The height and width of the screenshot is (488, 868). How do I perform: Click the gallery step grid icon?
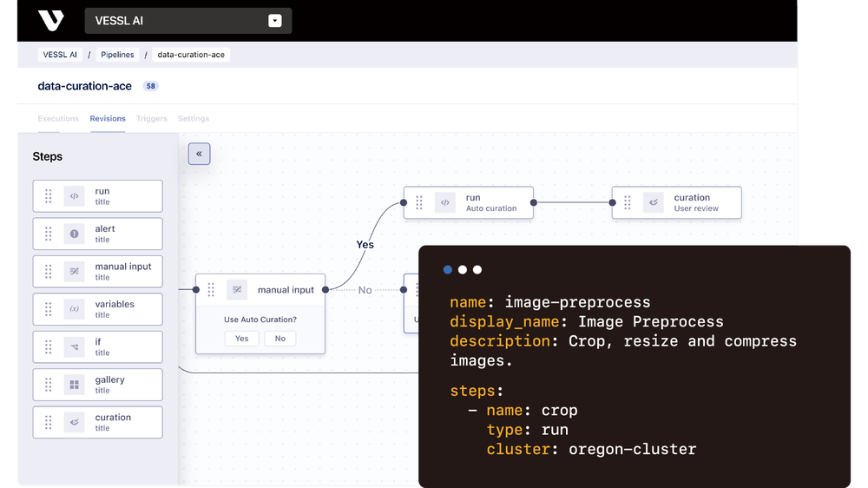[x=74, y=385]
